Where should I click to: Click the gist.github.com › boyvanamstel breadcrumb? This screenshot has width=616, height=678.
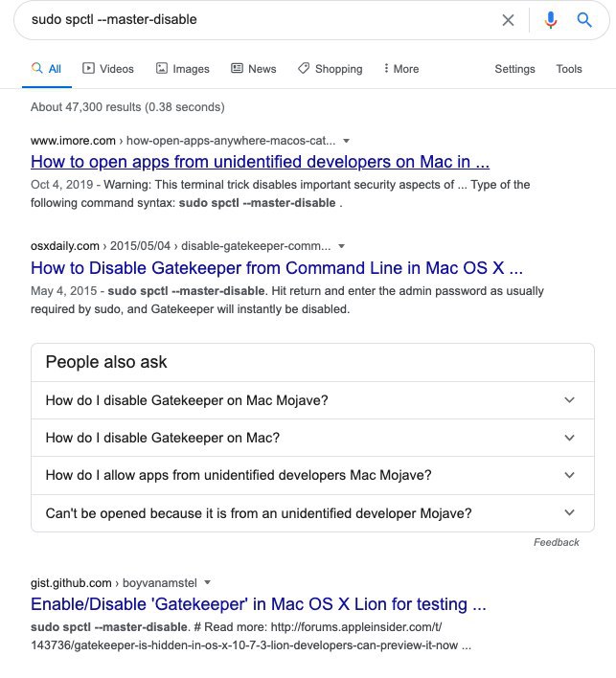114,583
